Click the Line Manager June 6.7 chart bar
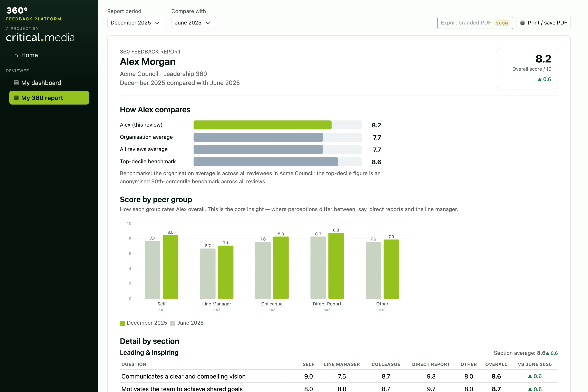The image size is (588, 392). click(208, 274)
